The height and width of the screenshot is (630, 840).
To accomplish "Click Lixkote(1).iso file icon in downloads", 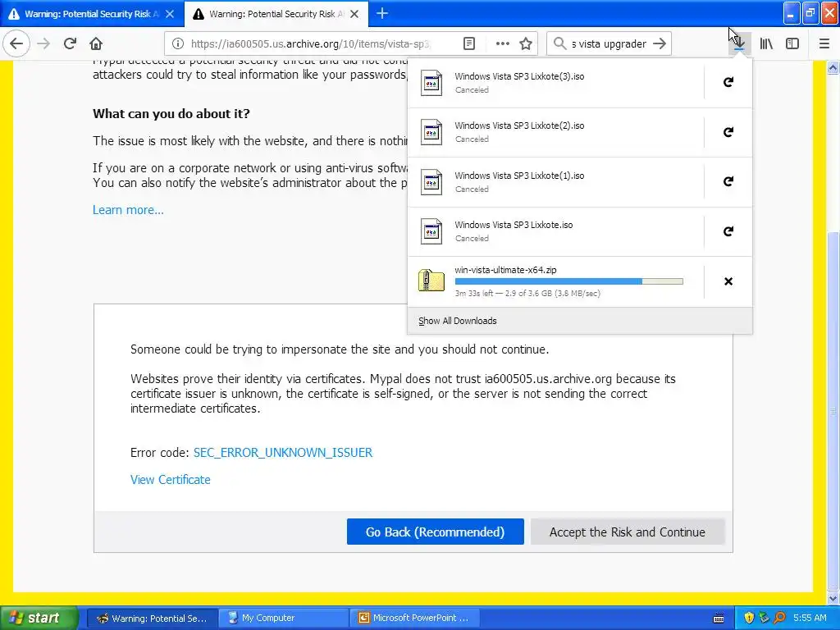I will click(431, 182).
